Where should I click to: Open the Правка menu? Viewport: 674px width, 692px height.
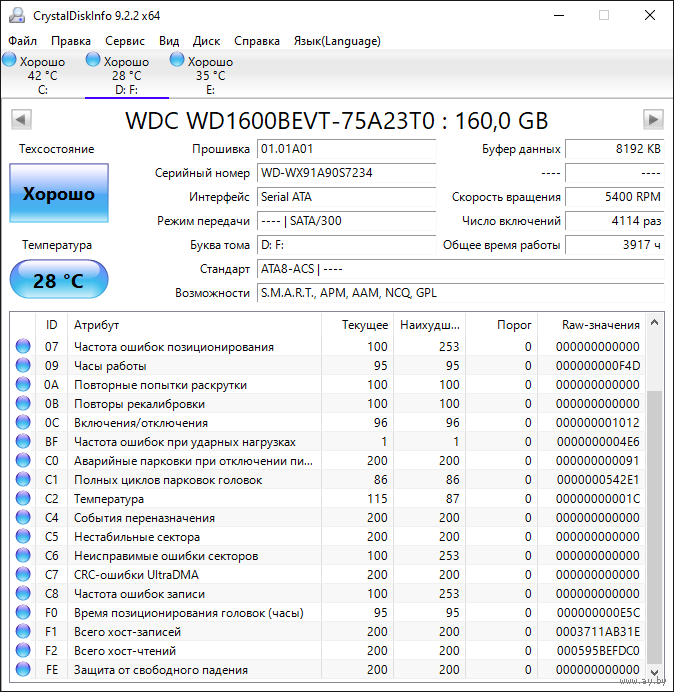tap(71, 41)
